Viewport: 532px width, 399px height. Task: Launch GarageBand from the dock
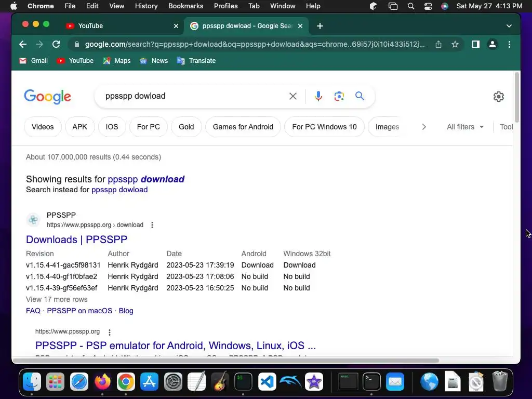click(x=220, y=382)
